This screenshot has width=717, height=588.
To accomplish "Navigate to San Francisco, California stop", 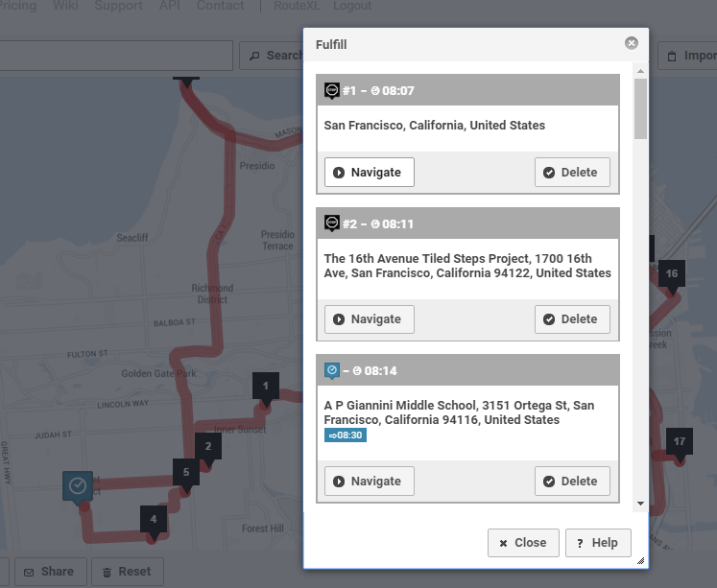I will (x=370, y=173).
